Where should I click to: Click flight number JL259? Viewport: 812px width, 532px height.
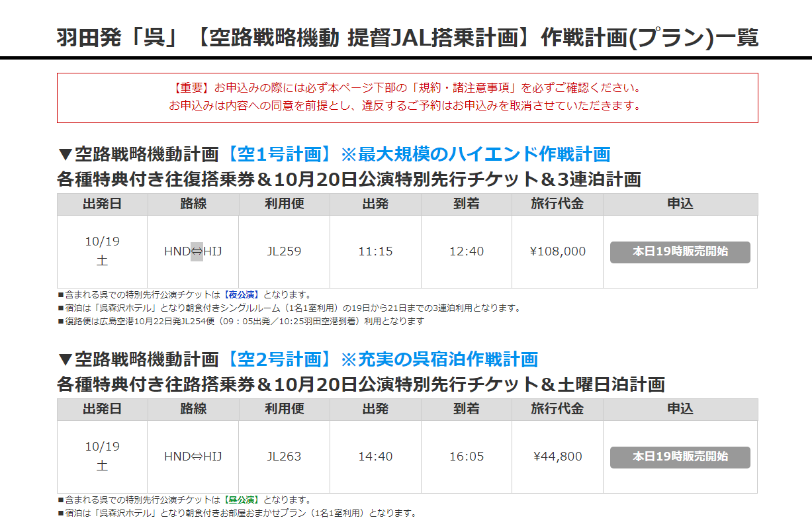[284, 251]
